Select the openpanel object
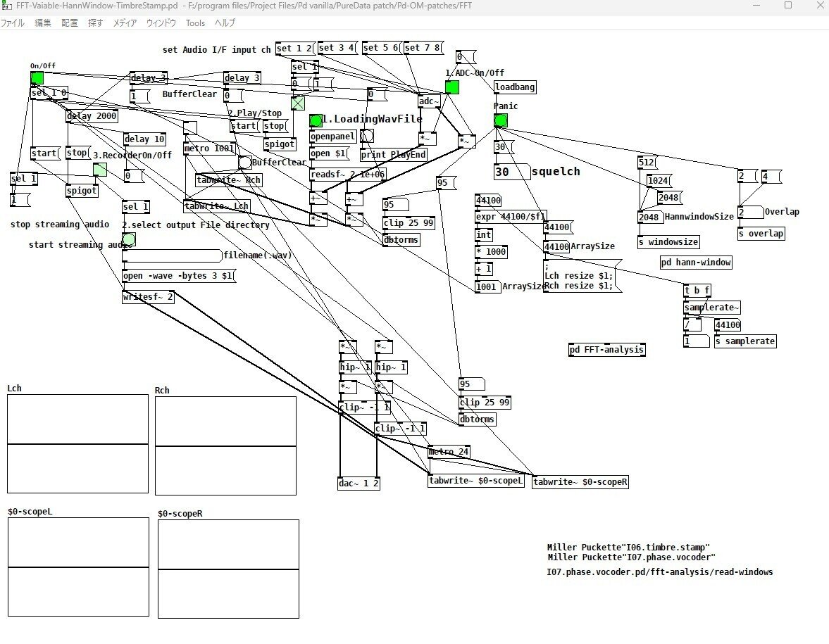Viewport: 829px width, 644px height. tap(333, 137)
